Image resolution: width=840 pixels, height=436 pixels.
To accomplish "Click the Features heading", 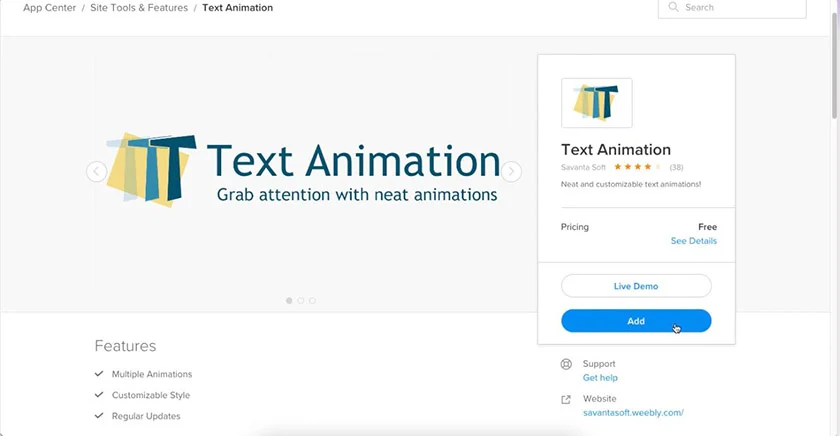I will point(125,345).
